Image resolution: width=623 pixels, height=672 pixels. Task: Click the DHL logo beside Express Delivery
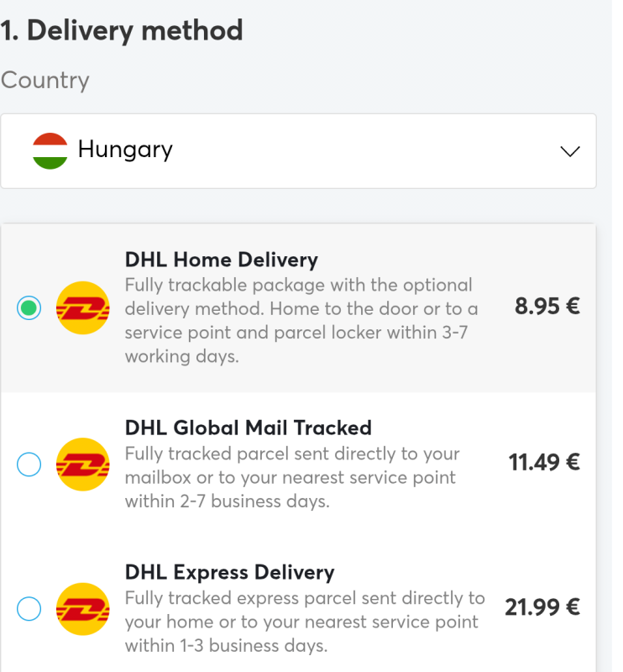82,609
